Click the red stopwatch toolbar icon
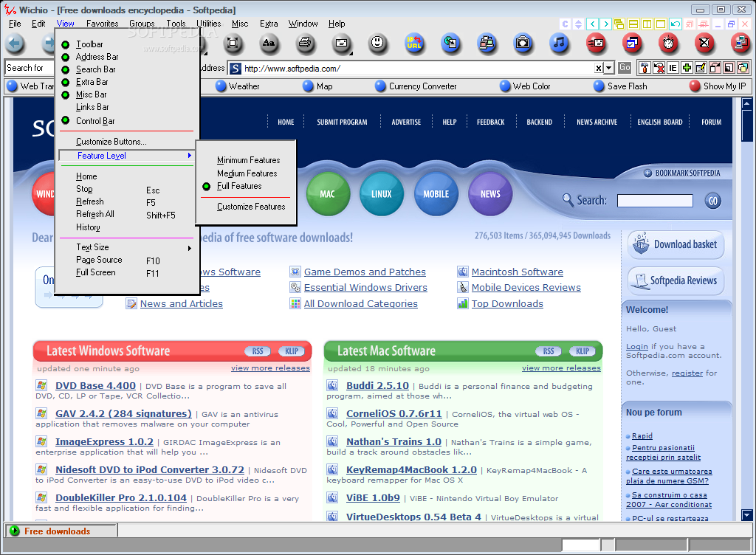756x555 pixels. 668,44
